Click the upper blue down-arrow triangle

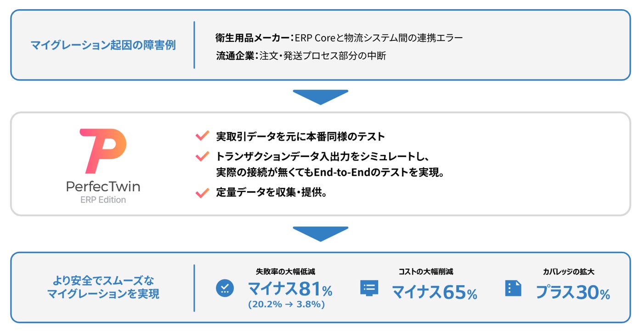coord(320,96)
